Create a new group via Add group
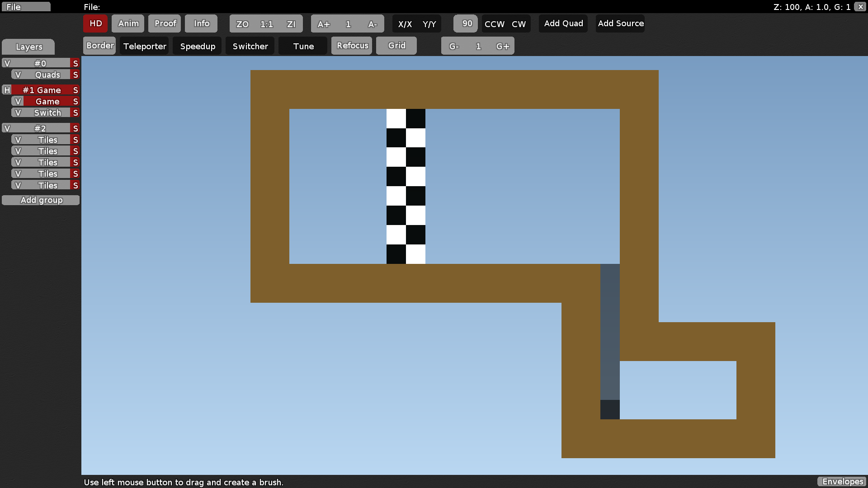The height and width of the screenshot is (488, 868). [x=41, y=200]
